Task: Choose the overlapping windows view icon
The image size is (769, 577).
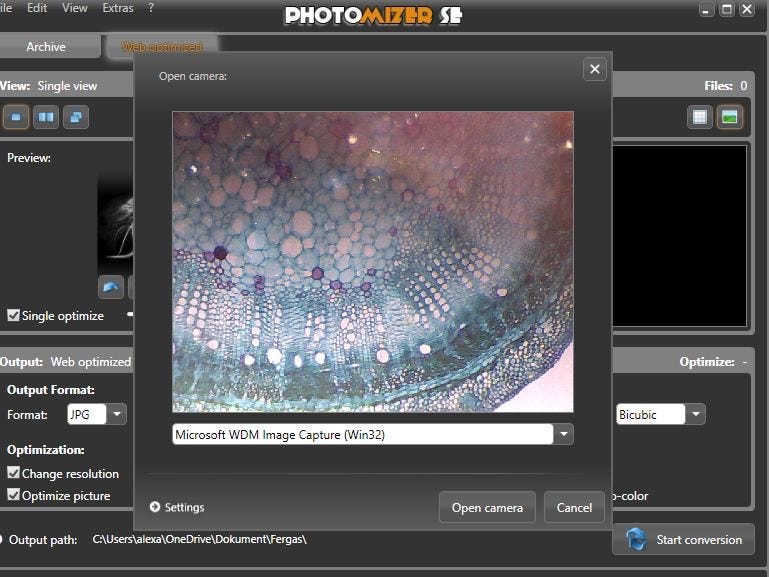Action: (75, 117)
